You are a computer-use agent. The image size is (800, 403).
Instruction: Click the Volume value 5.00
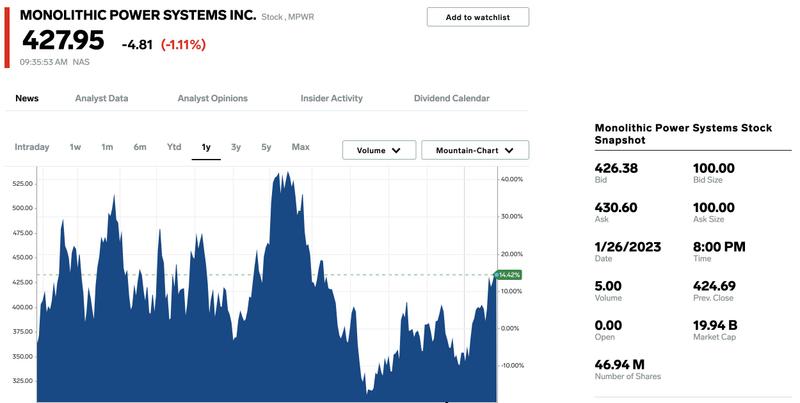(x=608, y=286)
